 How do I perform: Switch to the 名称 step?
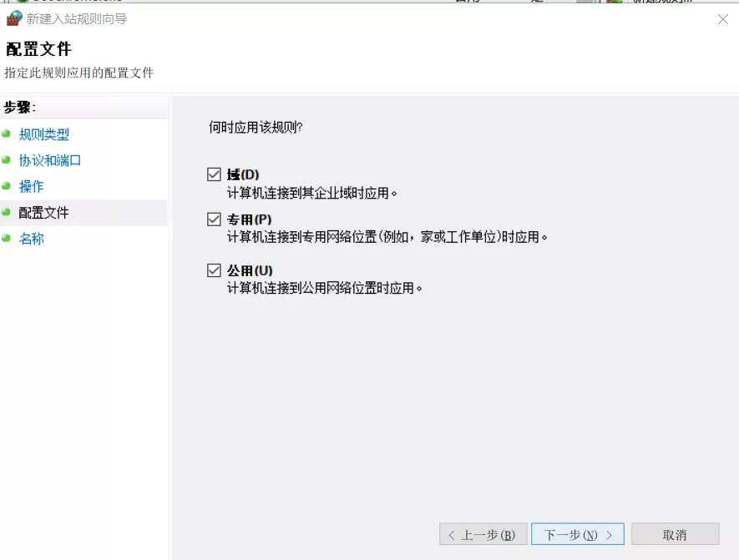pyautogui.click(x=32, y=239)
